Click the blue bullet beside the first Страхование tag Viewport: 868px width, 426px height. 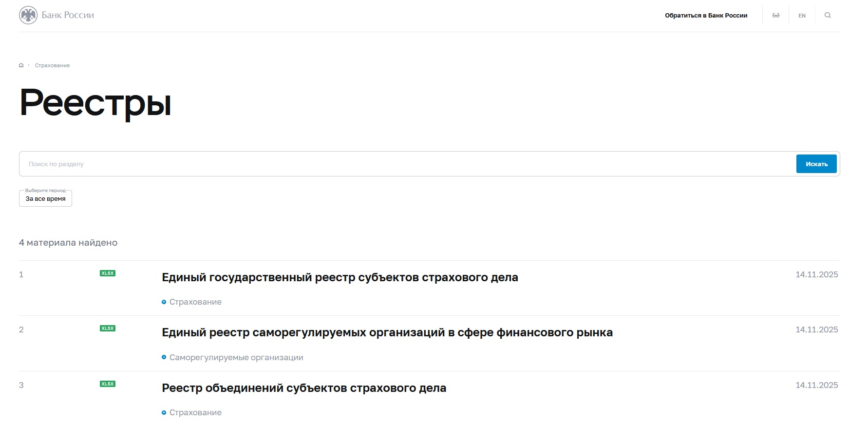coord(164,302)
